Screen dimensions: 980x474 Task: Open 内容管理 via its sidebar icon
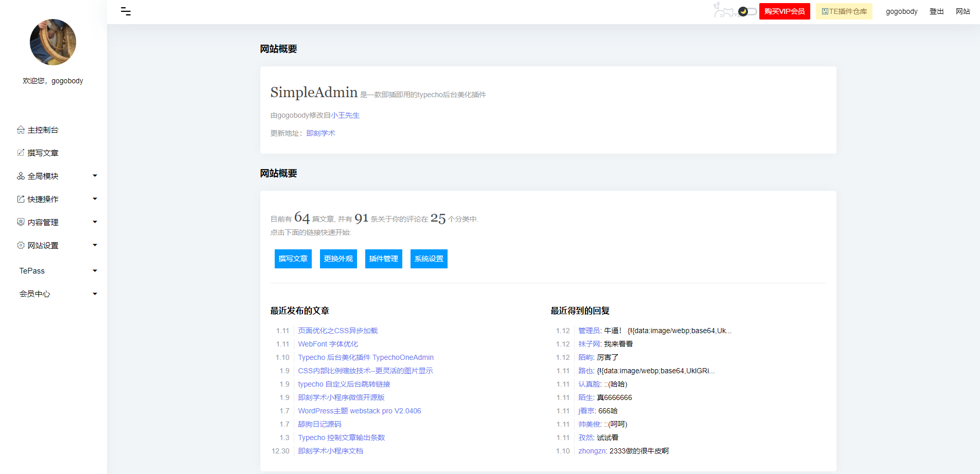pyautogui.click(x=20, y=222)
